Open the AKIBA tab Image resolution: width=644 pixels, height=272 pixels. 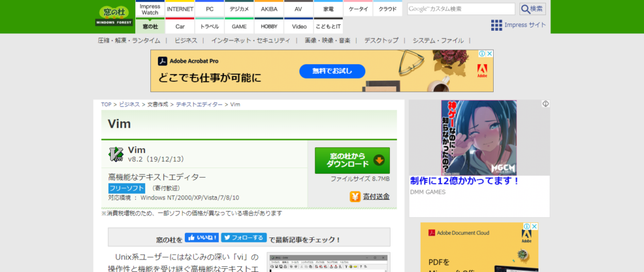click(x=269, y=9)
